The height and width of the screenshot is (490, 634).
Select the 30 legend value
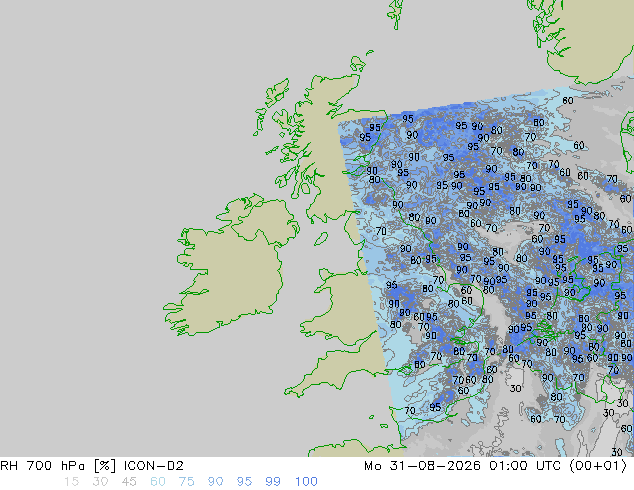[x=100, y=482]
